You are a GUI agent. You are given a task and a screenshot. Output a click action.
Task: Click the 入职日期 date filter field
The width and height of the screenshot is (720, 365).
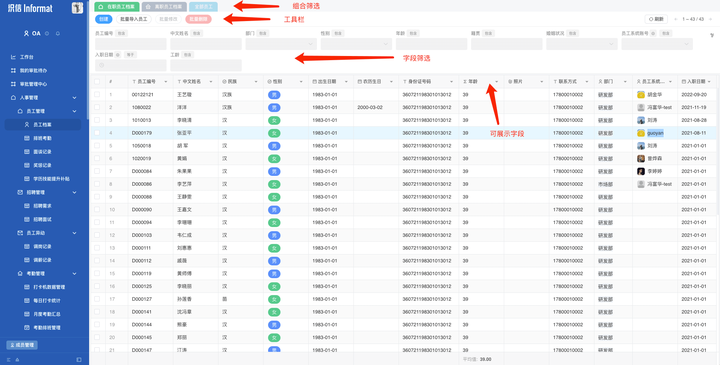[x=130, y=65]
